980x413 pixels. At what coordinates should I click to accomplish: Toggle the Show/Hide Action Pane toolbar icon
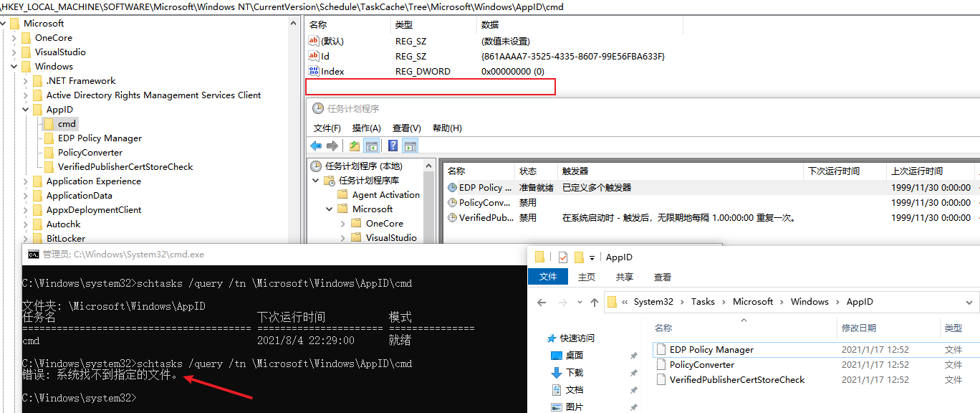coord(410,146)
